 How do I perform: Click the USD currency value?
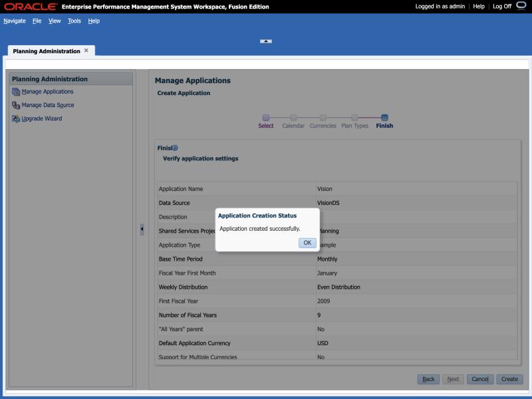tap(323, 343)
